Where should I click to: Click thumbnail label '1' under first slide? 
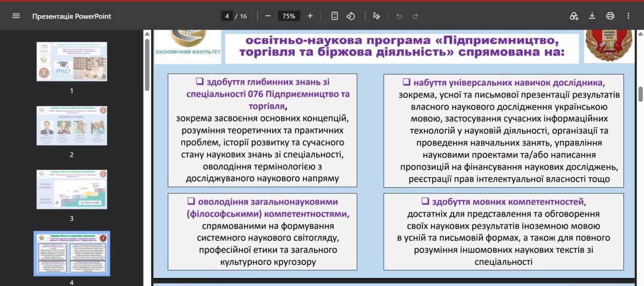71,91
